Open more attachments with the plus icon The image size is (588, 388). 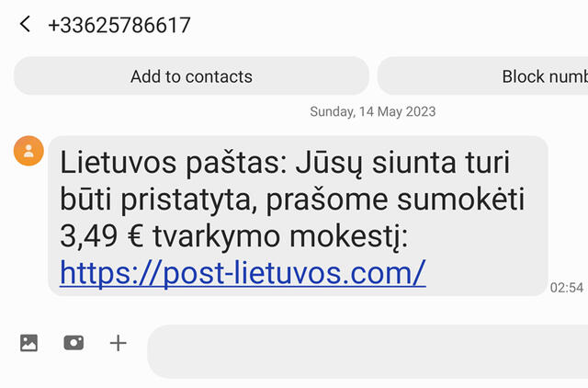119,343
